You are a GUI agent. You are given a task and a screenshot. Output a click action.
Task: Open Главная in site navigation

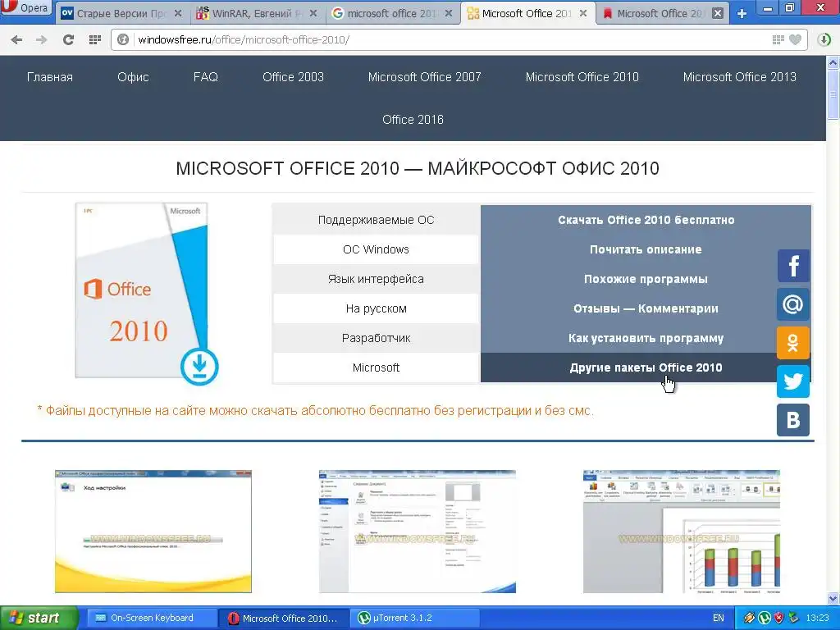(50, 77)
